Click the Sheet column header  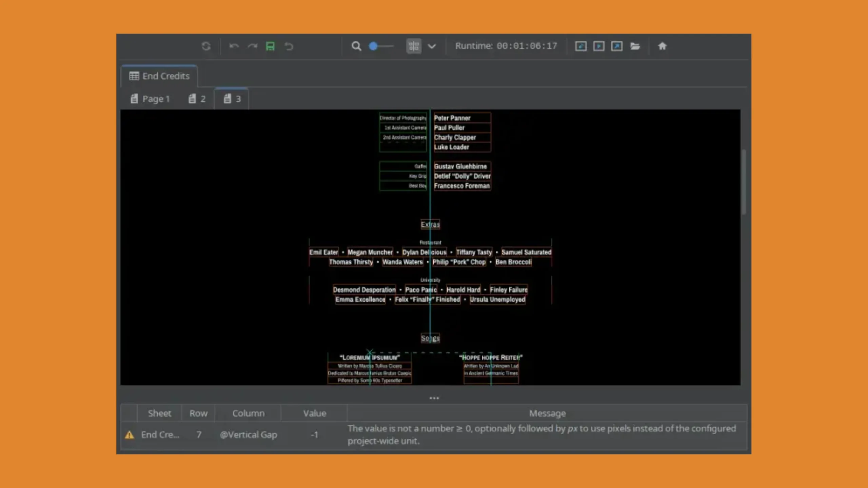click(x=159, y=413)
